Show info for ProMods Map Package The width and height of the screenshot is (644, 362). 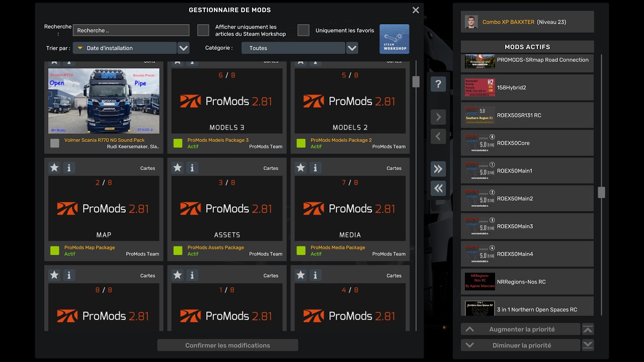(69, 167)
